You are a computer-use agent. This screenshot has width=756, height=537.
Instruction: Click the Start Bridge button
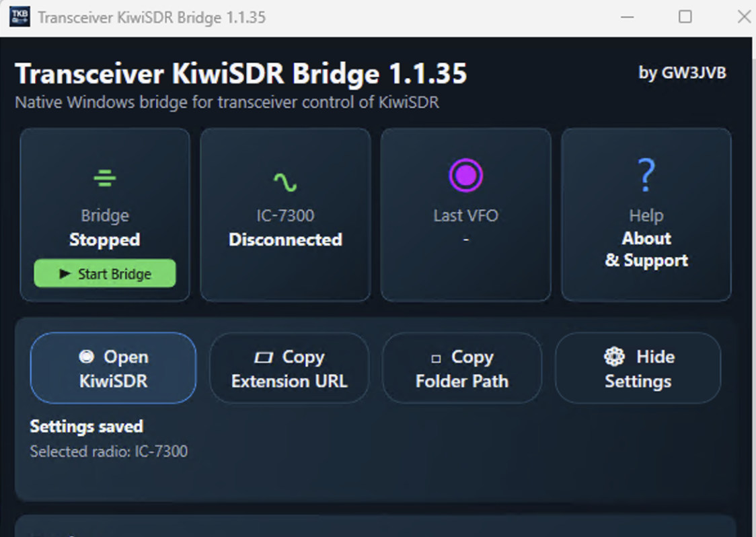[105, 274]
